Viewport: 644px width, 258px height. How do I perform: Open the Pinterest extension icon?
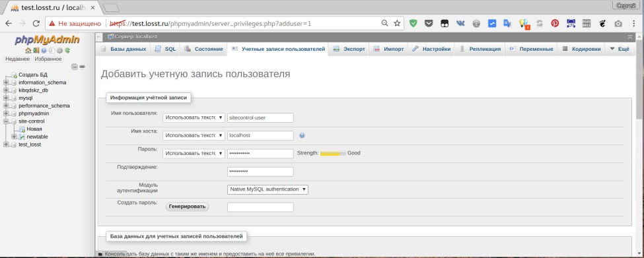[555, 23]
